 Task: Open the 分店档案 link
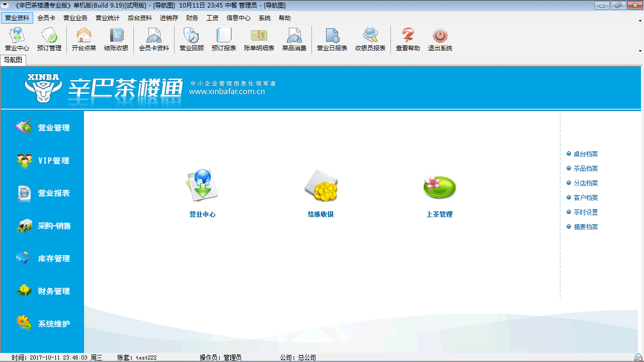(x=586, y=184)
